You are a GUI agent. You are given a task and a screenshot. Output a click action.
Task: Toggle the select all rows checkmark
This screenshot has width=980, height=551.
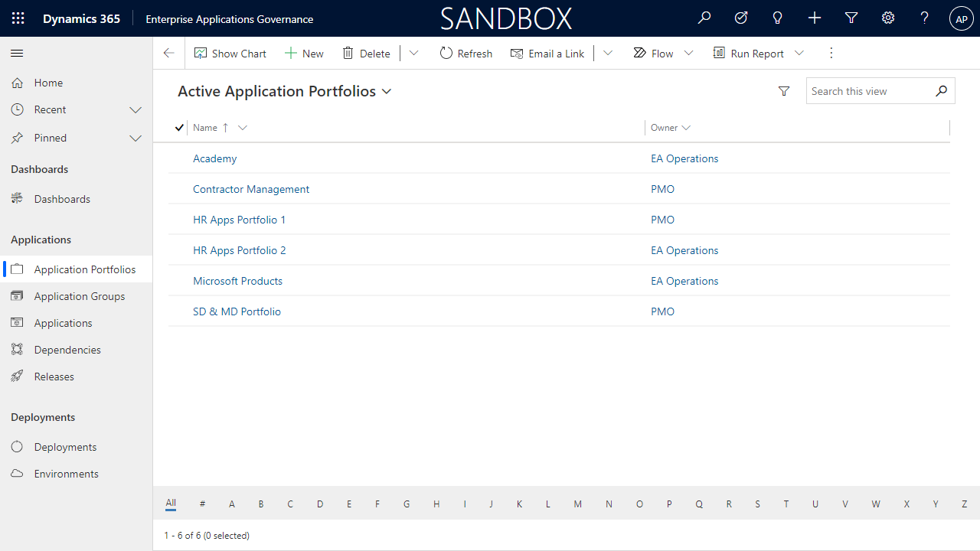click(179, 128)
